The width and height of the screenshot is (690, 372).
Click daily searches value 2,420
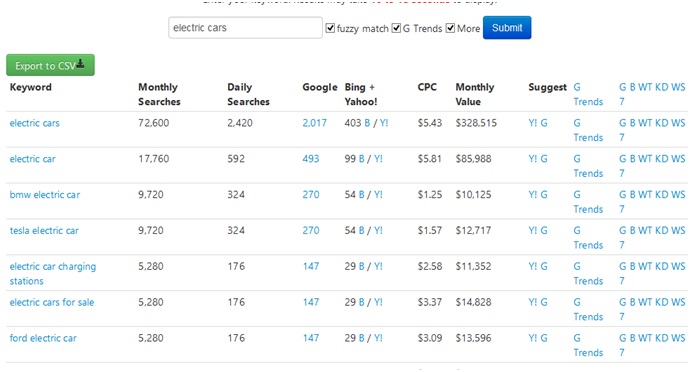coord(240,123)
